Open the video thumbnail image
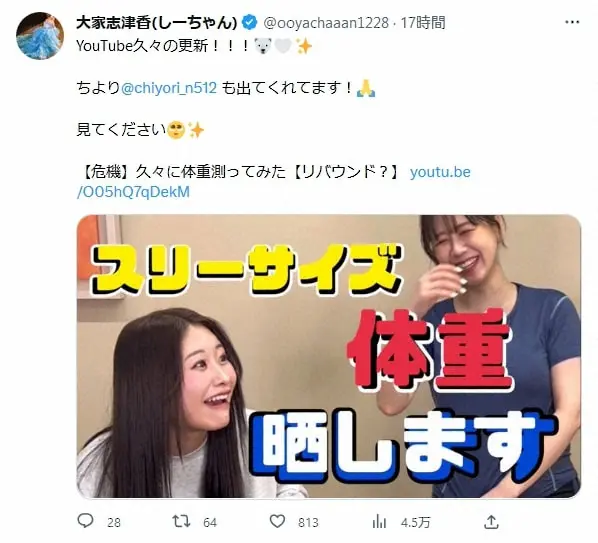Screen dimensions: 598x543 pyautogui.click(x=329, y=356)
